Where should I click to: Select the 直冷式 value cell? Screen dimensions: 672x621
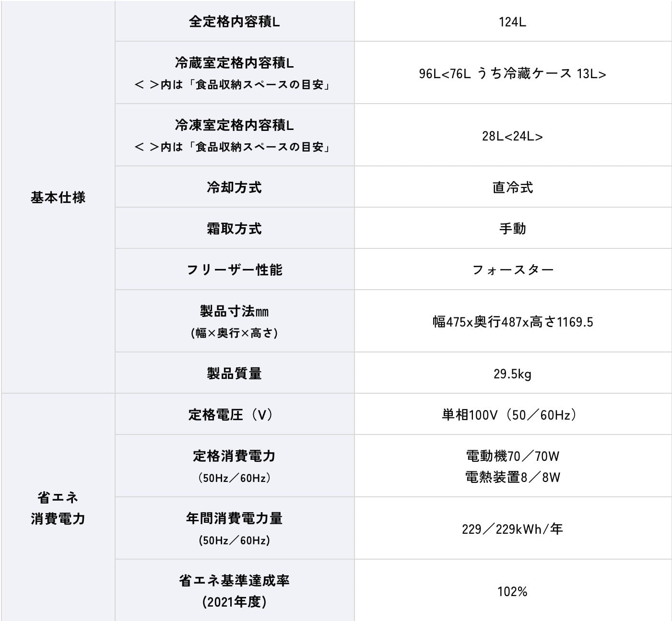[x=512, y=187]
